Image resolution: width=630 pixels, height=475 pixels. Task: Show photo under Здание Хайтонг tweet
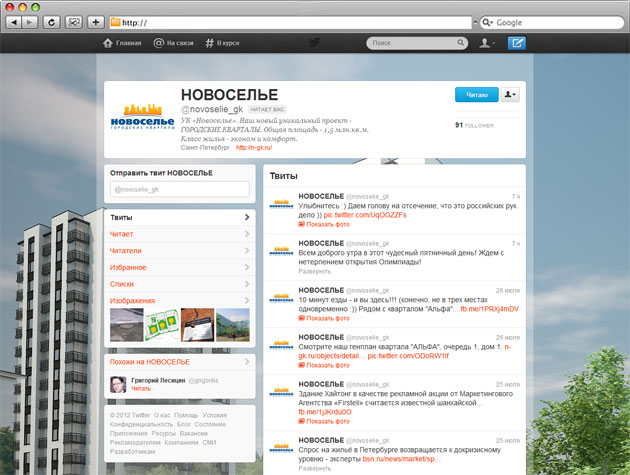click(x=324, y=422)
